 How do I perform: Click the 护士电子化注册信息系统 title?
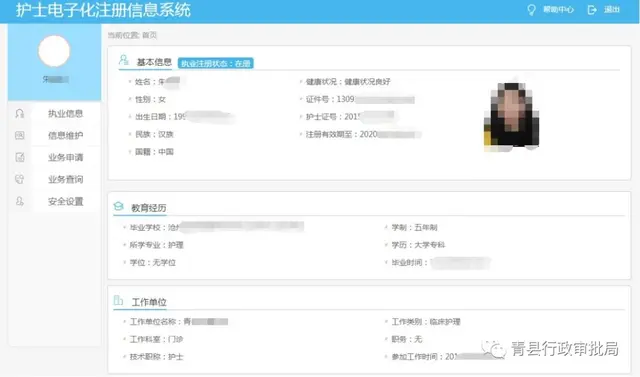(x=103, y=10)
